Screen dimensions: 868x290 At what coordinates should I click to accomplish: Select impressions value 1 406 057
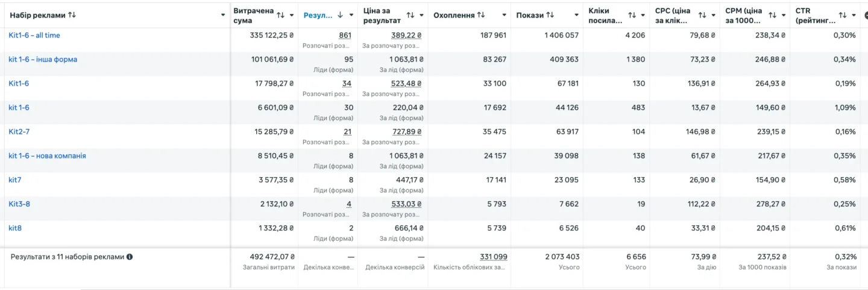pos(561,36)
